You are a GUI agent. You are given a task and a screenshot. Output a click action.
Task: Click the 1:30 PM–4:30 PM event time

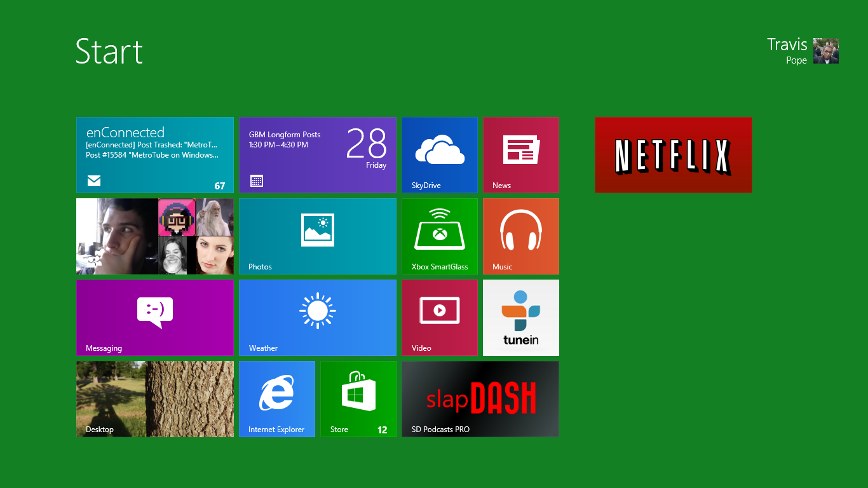[278, 145]
